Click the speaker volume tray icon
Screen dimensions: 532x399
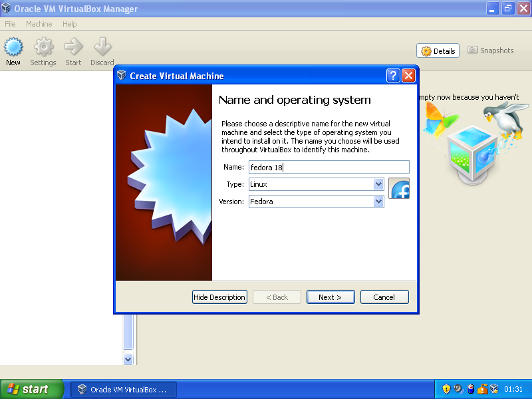[x=458, y=389]
